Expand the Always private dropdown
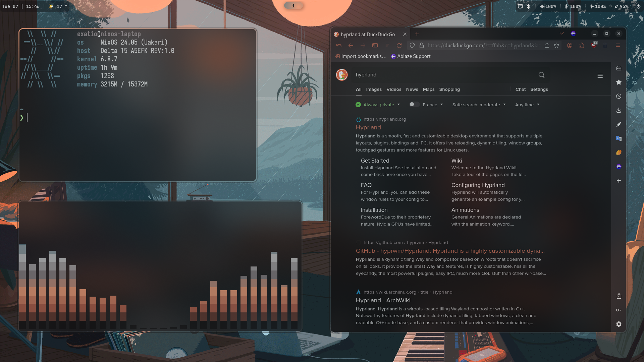Viewport: 644px width, 362px height. pos(378,105)
